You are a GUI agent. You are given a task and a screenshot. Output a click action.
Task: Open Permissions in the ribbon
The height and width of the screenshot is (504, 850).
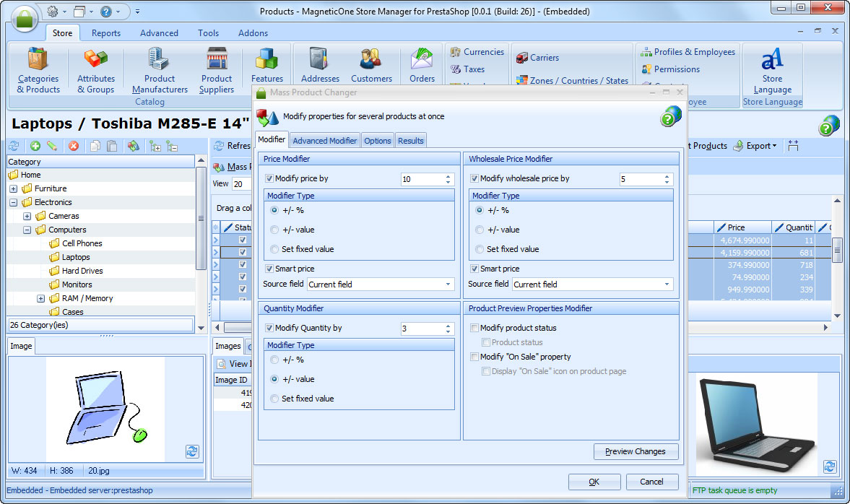671,69
